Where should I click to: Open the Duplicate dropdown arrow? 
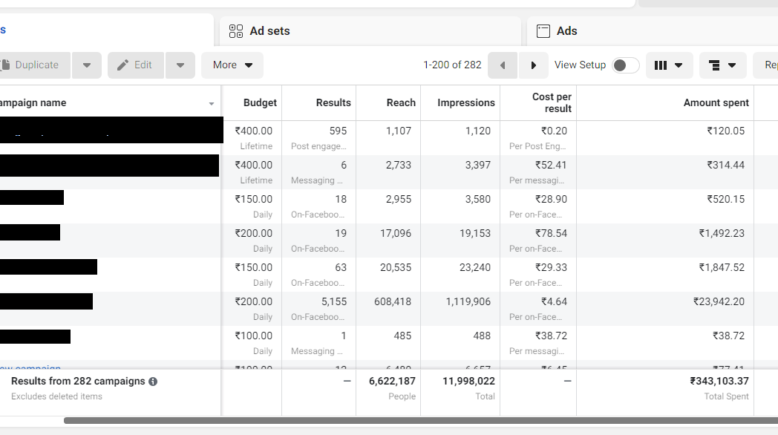pyautogui.click(x=87, y=65)
